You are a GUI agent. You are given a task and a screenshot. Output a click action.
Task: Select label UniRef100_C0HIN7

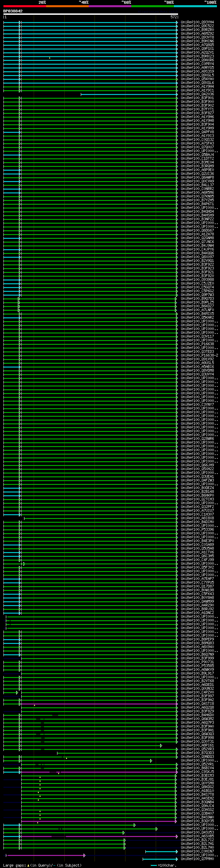pos(197,852)
